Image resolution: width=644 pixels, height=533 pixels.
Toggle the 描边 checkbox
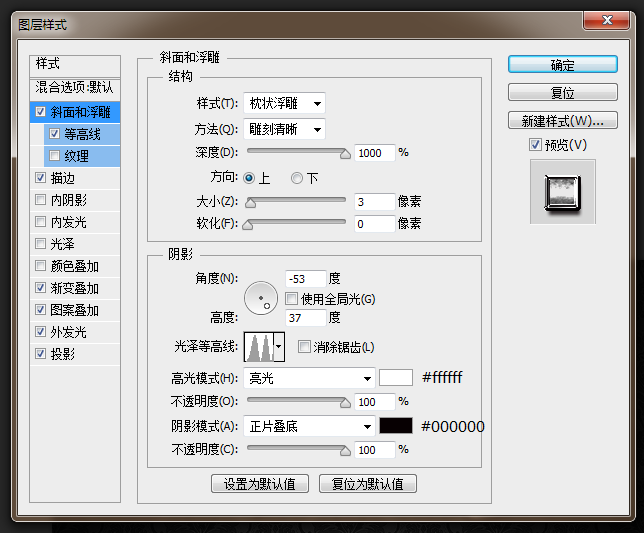point(40,178)
